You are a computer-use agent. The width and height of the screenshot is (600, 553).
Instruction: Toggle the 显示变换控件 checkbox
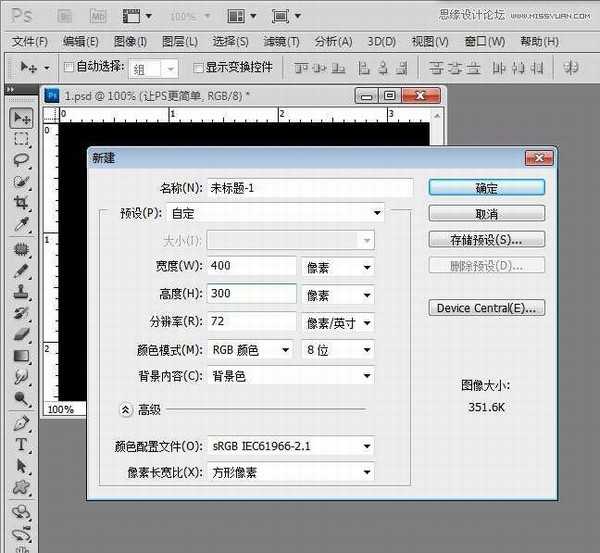tap(197, 68)
